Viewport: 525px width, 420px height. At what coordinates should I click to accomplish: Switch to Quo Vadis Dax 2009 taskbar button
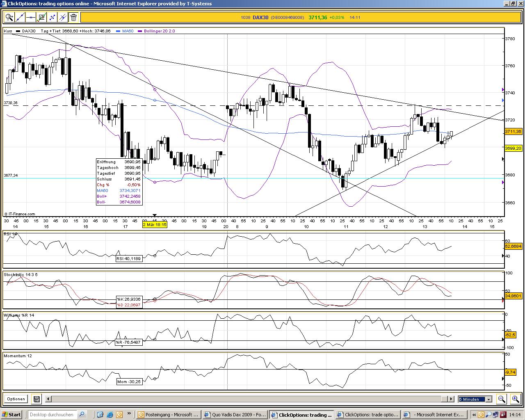(235, 414)
